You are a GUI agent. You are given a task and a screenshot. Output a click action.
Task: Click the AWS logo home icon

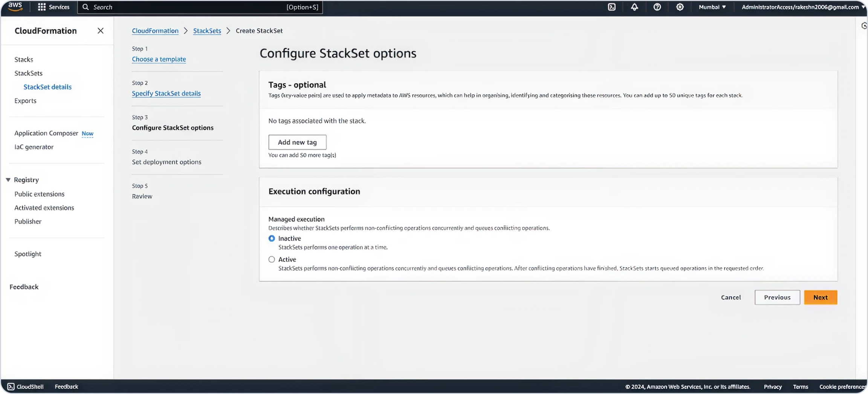pyautogui.click(x=15, y=7)
